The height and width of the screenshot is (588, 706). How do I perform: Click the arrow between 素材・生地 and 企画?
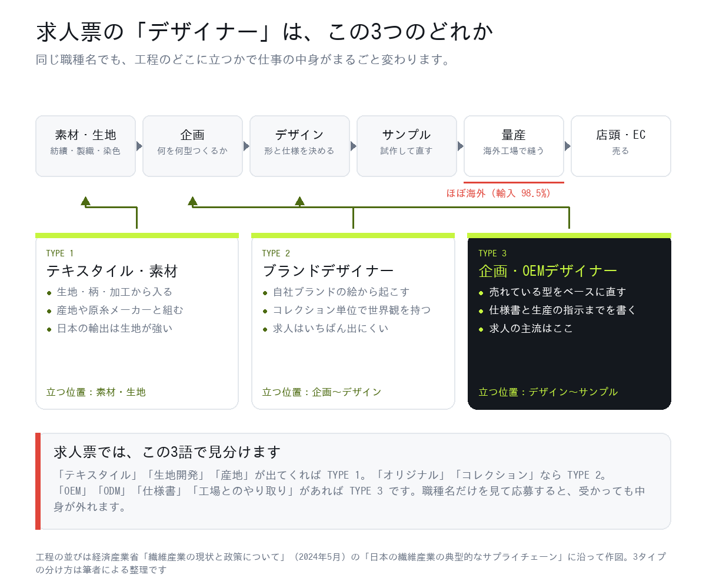coord(139,146)
